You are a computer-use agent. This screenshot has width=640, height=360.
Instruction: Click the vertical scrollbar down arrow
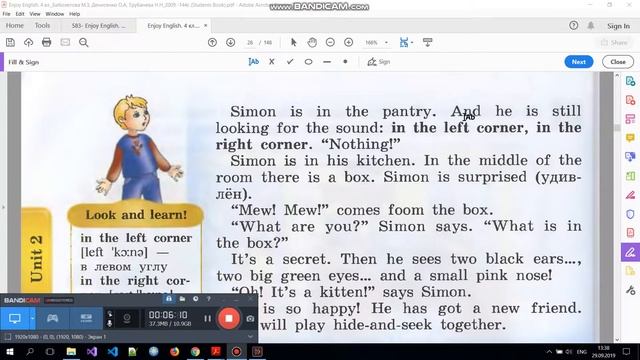point(617,339)
